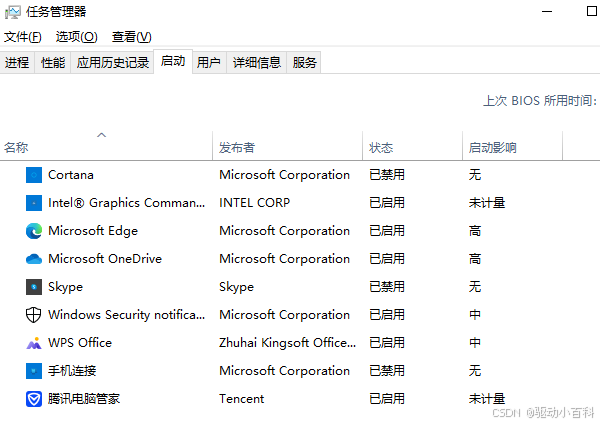Click Cortana's 无 impact cell
This screenshot has height=424, width=600.
[x=475, y=175]
